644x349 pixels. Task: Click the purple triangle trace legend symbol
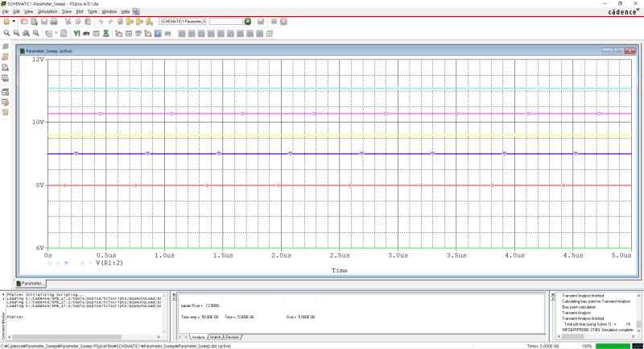click(x=66, y=263)
